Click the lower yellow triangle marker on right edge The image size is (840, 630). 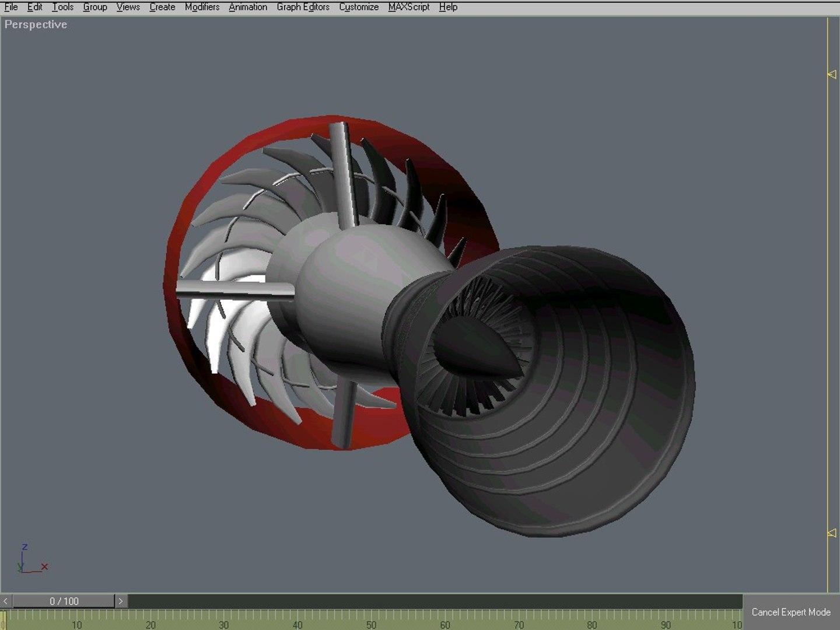click(x=832, y=533)
